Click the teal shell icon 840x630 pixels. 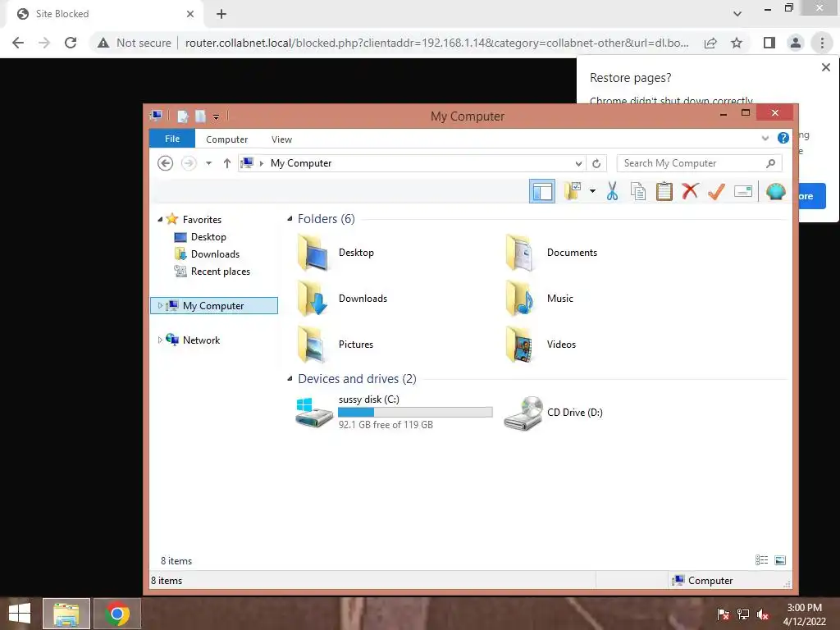point(775,191)
